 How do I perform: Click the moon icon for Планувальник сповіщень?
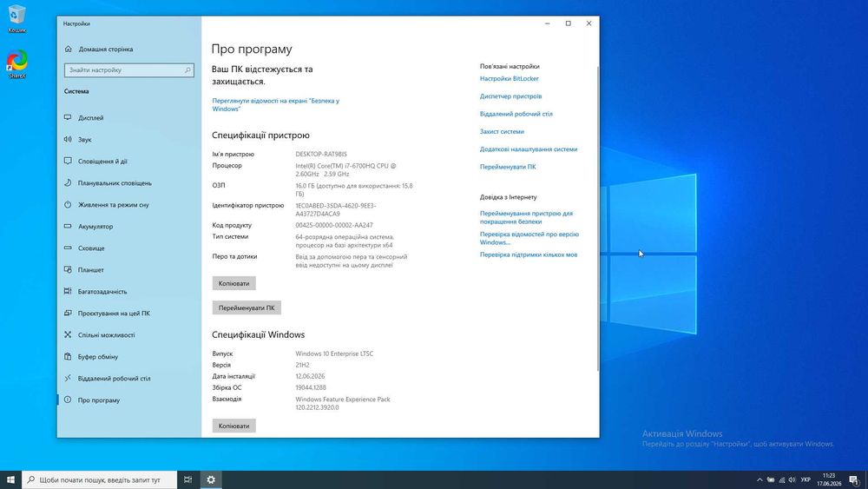coord(68,182)
